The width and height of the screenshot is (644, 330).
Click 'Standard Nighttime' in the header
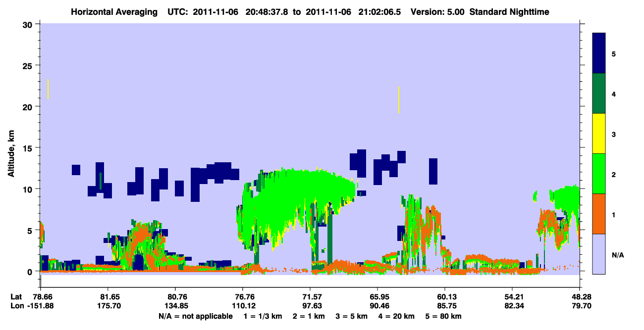click(509, 12)
